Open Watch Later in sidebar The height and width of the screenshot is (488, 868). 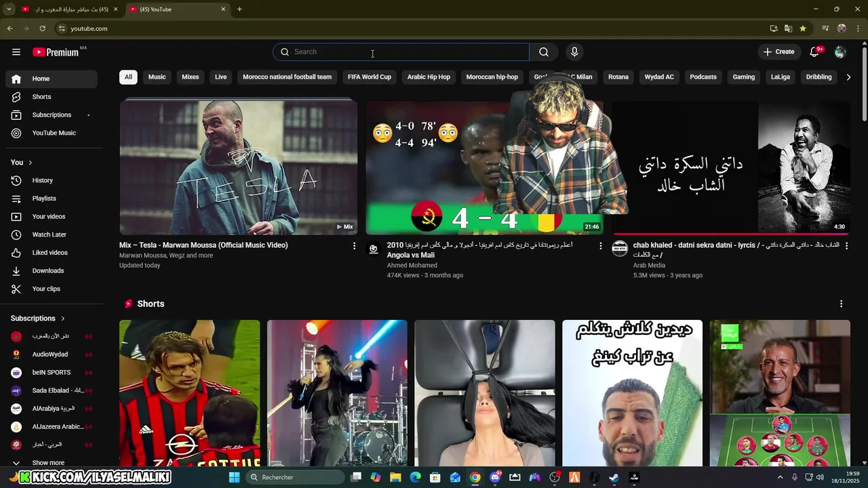point(52,235)
